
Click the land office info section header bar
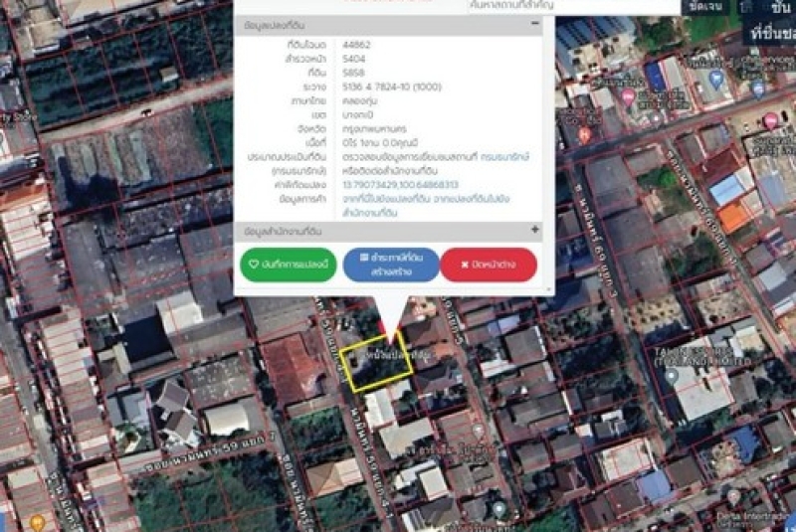[388, 231]
